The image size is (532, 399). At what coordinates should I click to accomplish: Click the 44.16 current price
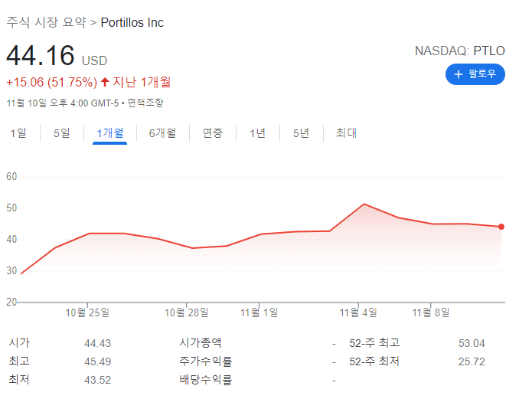point(41,55)
